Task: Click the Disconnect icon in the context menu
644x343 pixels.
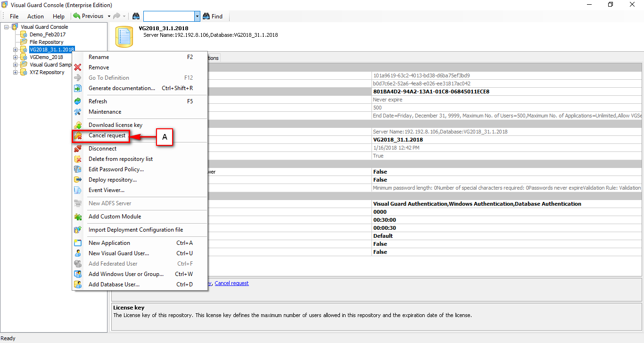Action: click(x=78, y=148)
